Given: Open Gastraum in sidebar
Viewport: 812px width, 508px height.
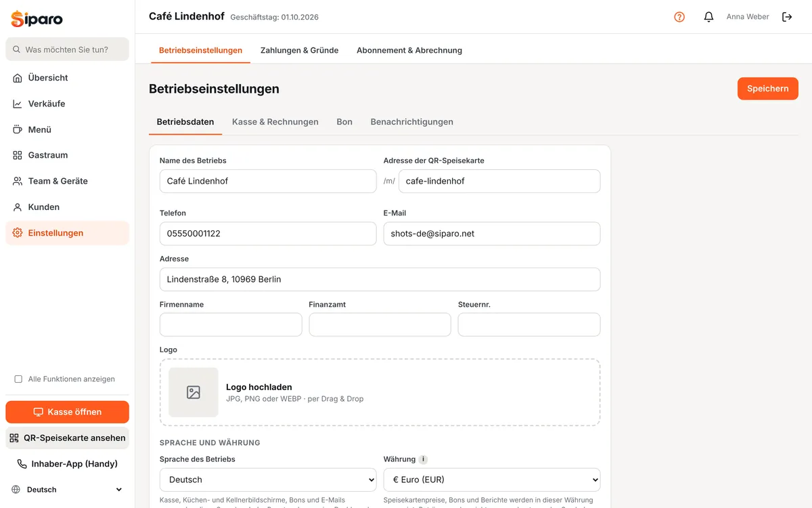Looking at the screenshot, I should click(67, 155).
